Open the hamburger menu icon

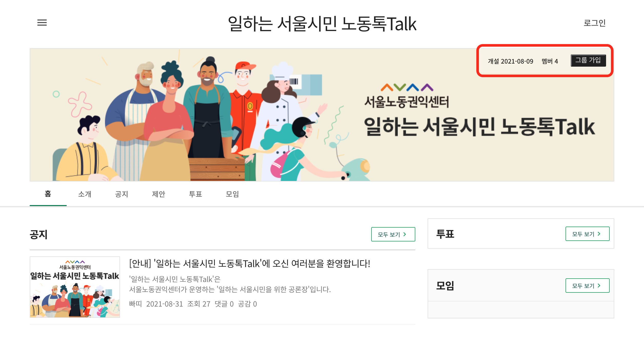[x=42, y=23]
